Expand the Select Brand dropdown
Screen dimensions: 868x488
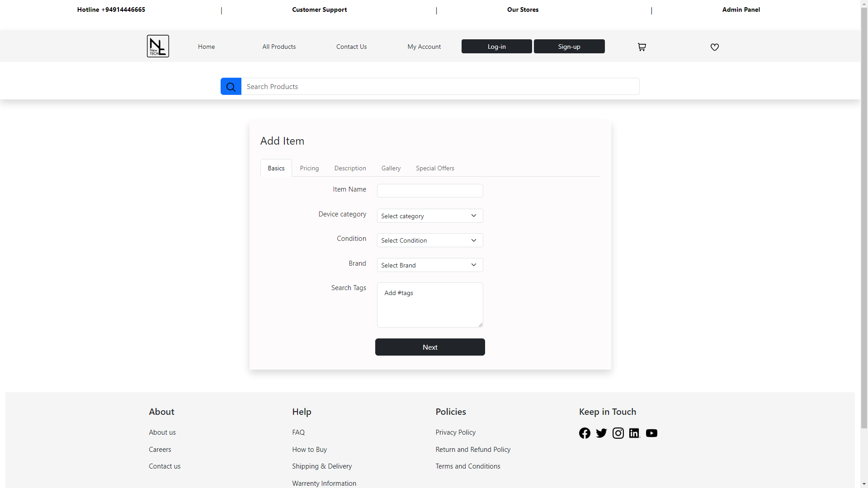tap(429, 265)
